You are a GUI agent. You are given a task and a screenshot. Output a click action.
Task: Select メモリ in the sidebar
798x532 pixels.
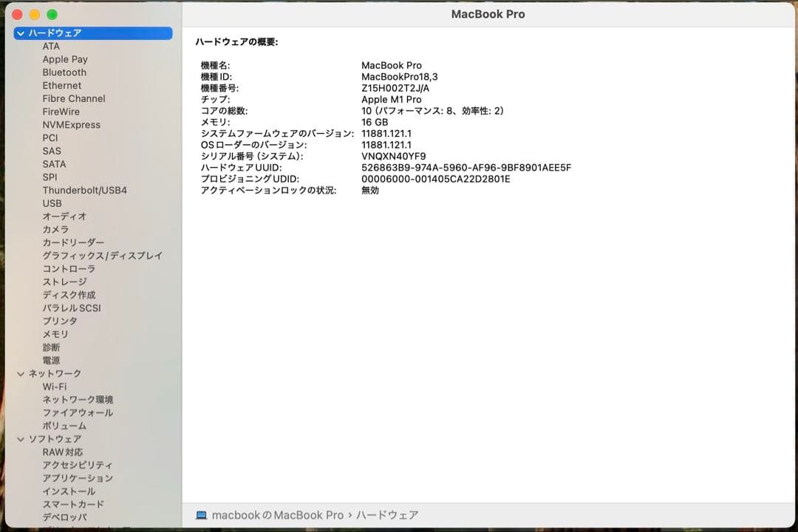click(x=55, y=334)
